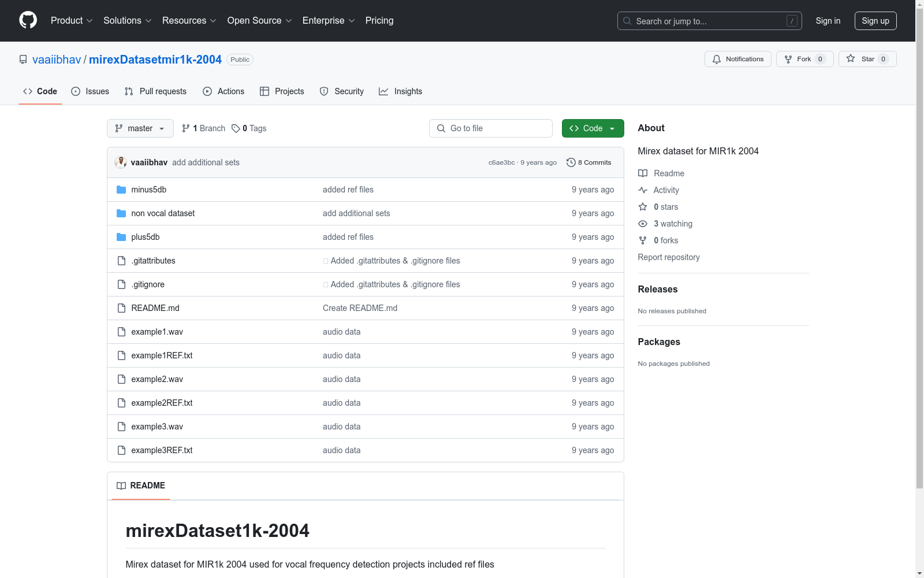Click the example2REF.txt file icon

coord(121,403)
